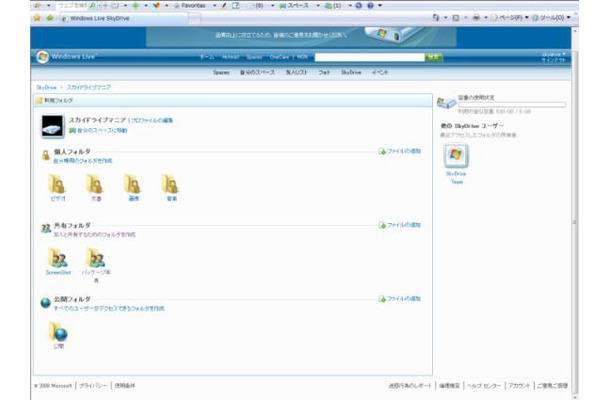Click the SkyDrive breadcrumb link

coord(46,88)
